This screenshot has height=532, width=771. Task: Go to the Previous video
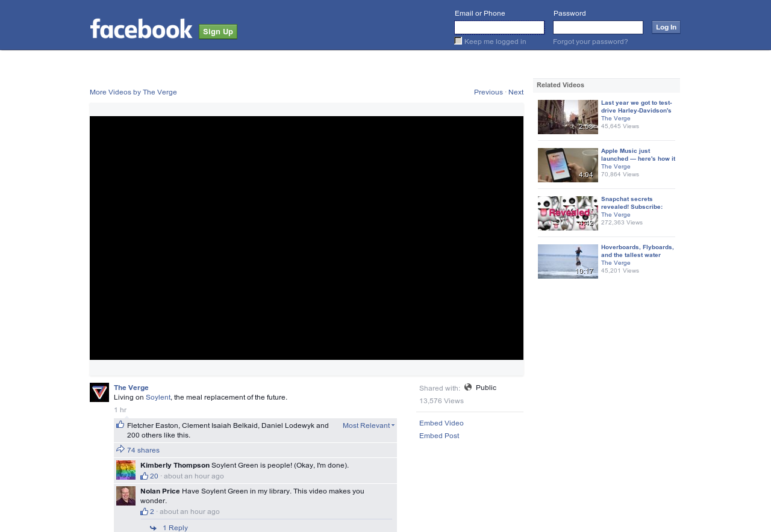click(x=489, y=92)
